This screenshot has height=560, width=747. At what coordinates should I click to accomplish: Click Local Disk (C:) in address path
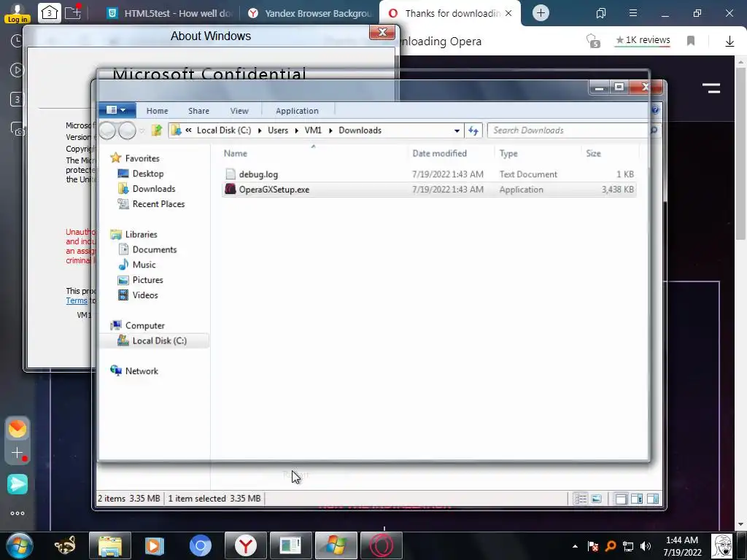224,131
